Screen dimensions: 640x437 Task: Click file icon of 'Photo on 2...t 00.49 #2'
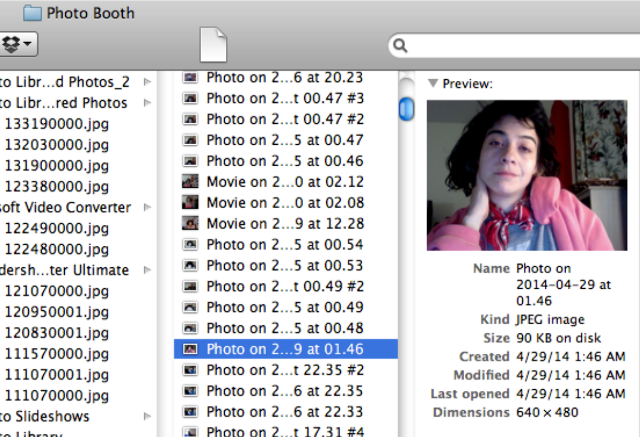coord(190,286)
